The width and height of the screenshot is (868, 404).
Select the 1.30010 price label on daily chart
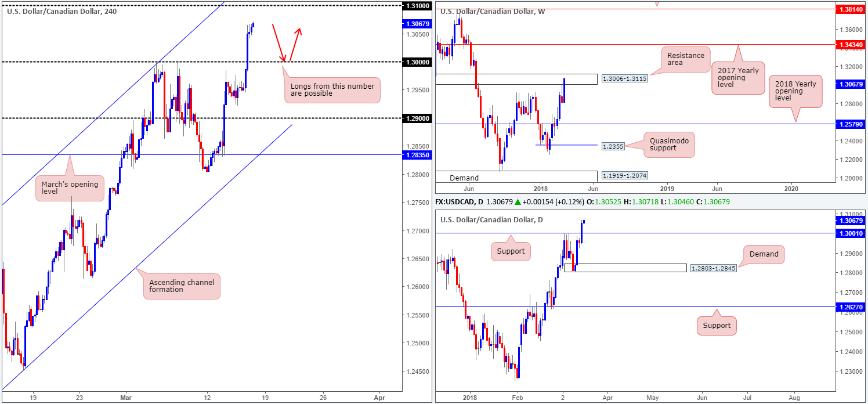click(851, 233)
